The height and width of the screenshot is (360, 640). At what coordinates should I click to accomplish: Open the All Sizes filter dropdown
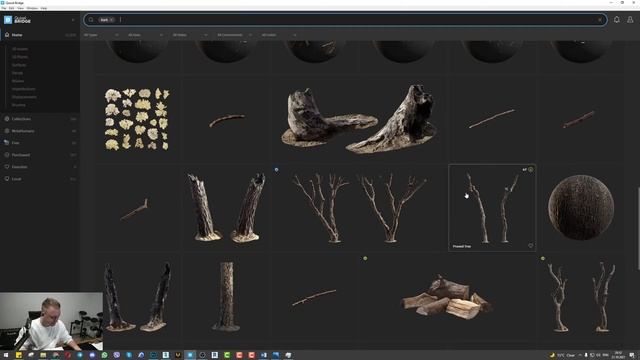[146, 35]
